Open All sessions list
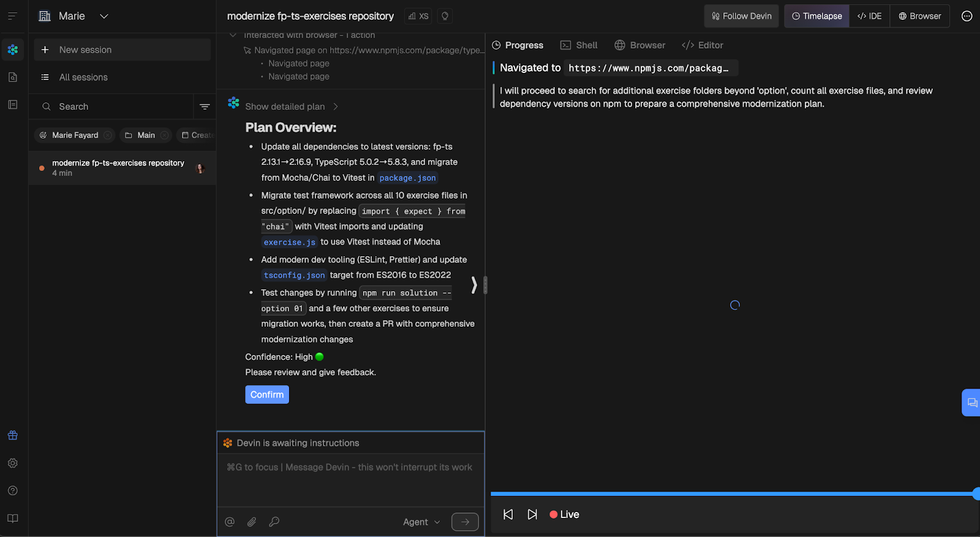The height and width of the screenshot is (537, 980). [x=123, y=77]
